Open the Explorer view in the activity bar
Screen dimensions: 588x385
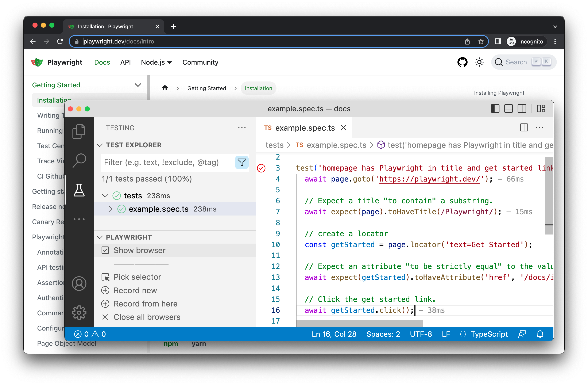pos(79,131)
